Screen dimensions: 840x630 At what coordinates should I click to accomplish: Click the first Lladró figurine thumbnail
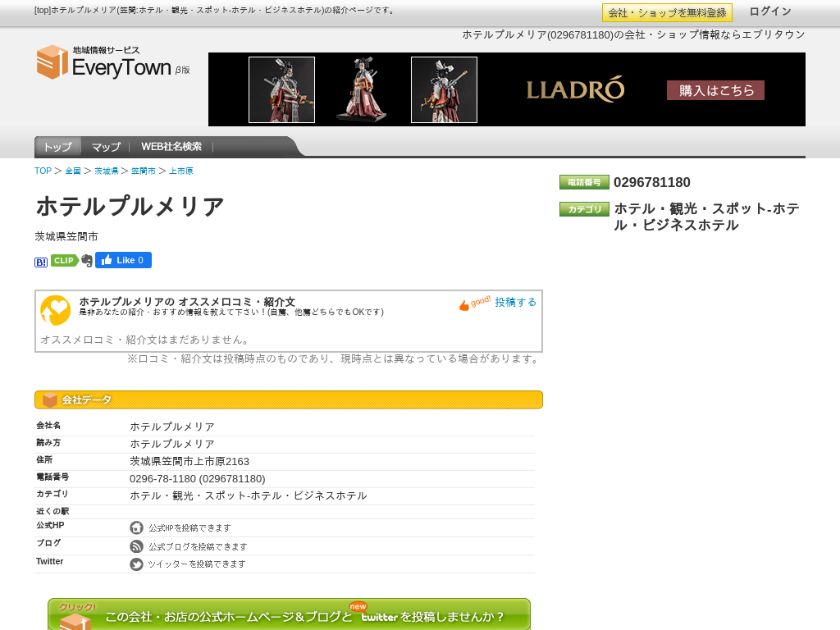click(x=282, y=90)
